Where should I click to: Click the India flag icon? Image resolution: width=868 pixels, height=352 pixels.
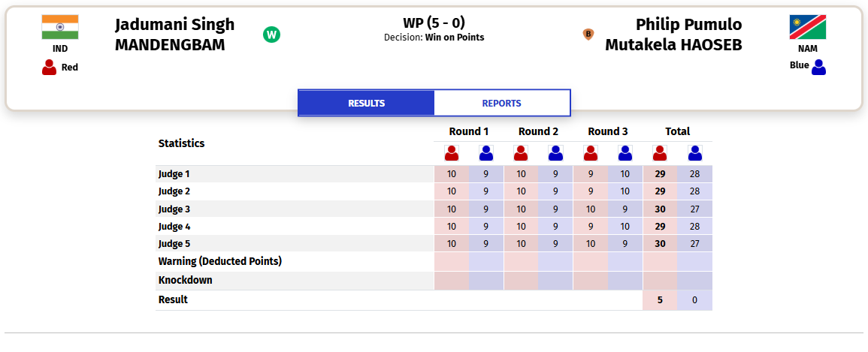coord(60,27)
